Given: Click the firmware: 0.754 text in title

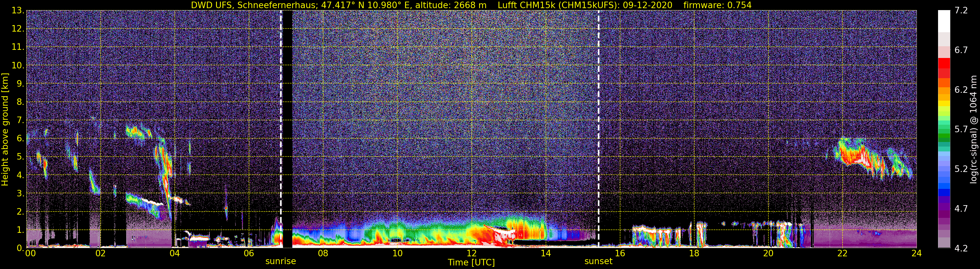Looking at the screenshot, I should pos(718,5).
